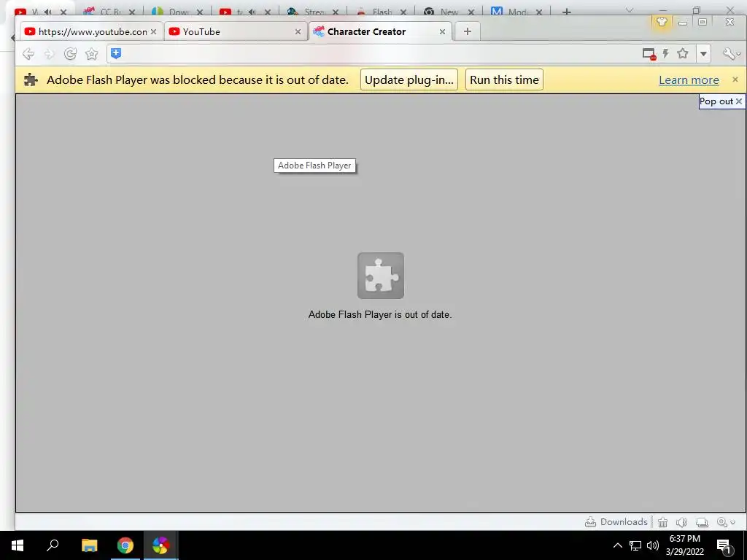
Task: Reload the page with the refresh icon
Action: click(x=70, y=54)
